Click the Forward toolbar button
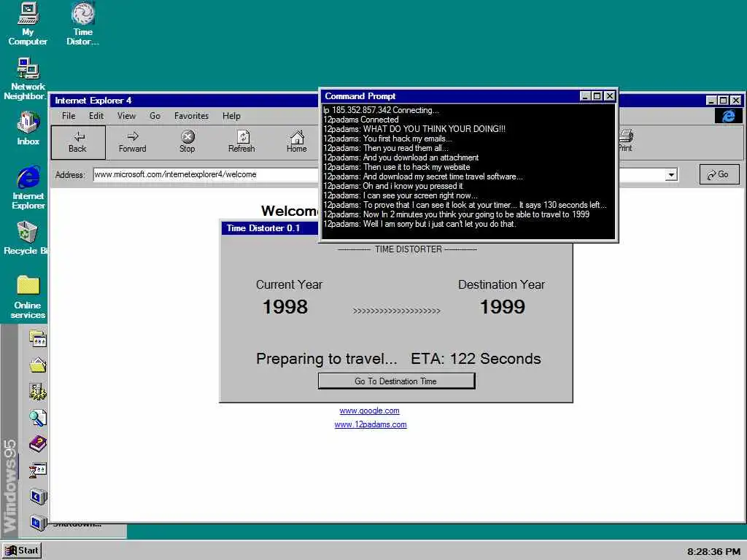 point(133,142)
